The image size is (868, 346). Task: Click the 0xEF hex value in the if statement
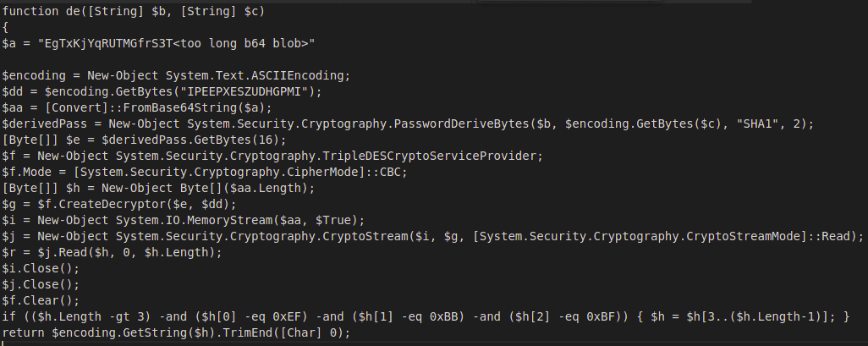(291, 316)
